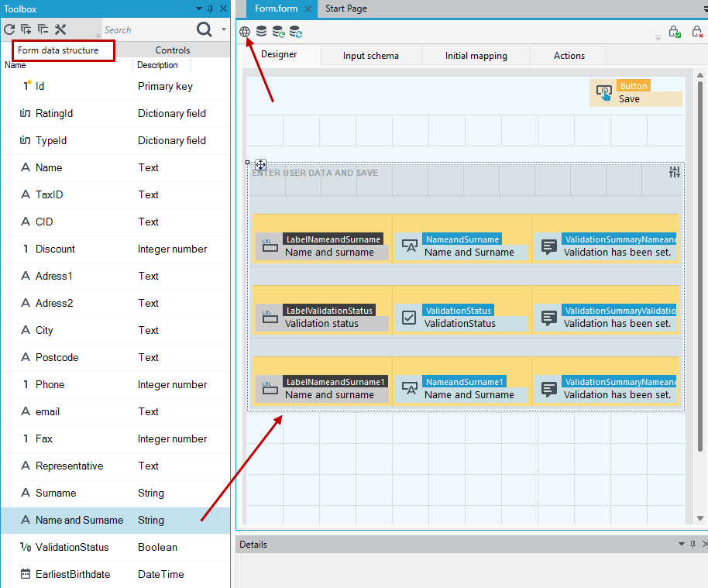Select the EarliestBirthdate field row
Image resolution: width=708 pixels, height=588 pixels.
pyautogui.click(x=115, y=575)
